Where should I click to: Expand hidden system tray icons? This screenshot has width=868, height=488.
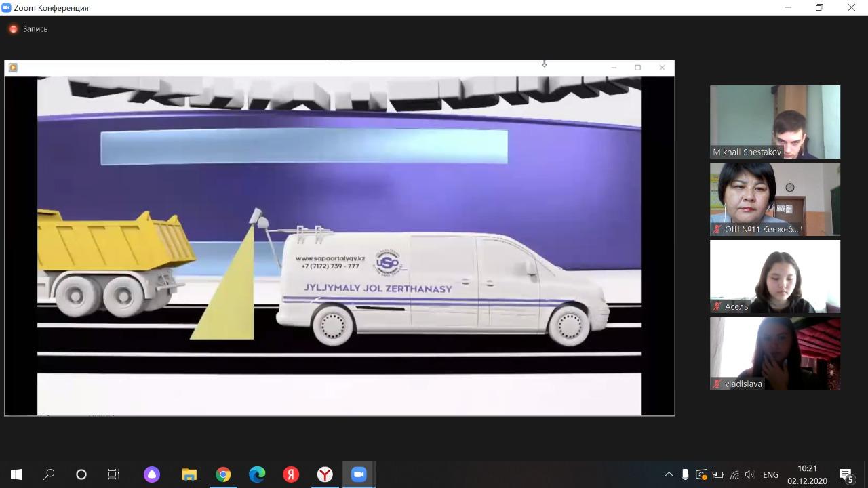tap(669, 474)
